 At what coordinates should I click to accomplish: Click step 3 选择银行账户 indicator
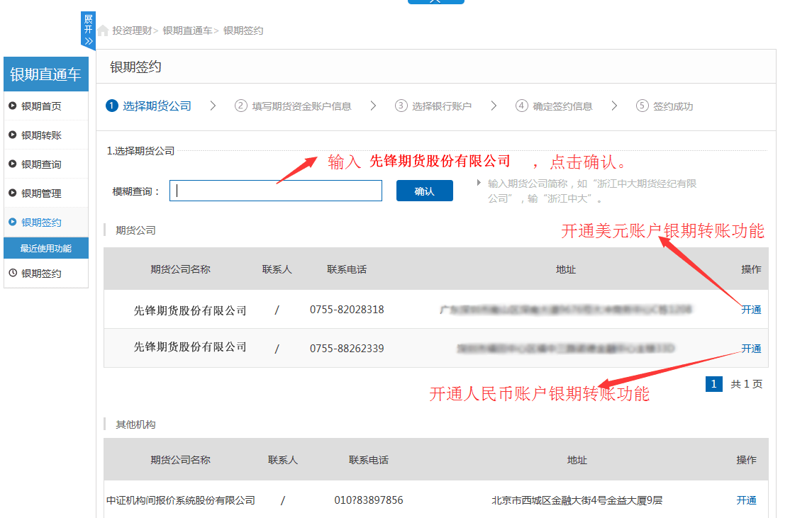tap(433, 106)
